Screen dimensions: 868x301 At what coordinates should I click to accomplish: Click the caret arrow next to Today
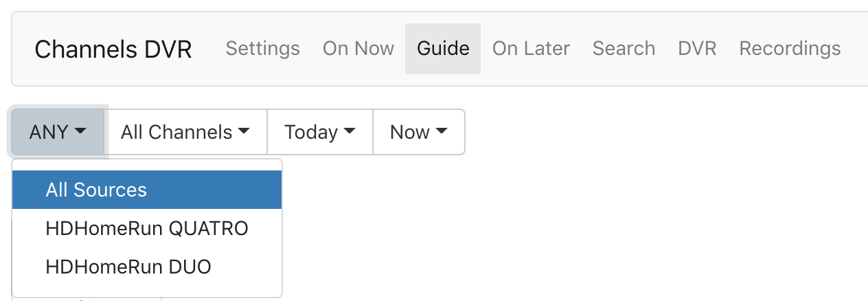(x=349, y=131)
